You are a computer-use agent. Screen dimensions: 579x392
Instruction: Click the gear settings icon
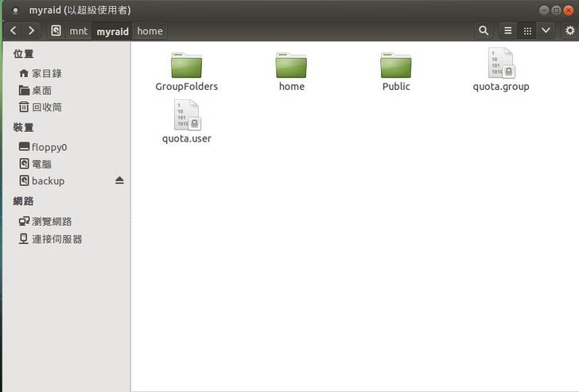pyautogui.click(x=569, y=30)
